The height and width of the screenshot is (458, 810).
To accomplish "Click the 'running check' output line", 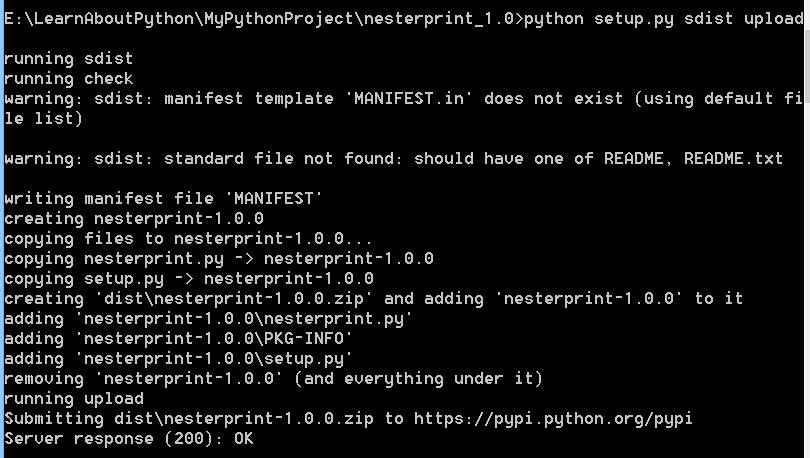I will [69, 78].
